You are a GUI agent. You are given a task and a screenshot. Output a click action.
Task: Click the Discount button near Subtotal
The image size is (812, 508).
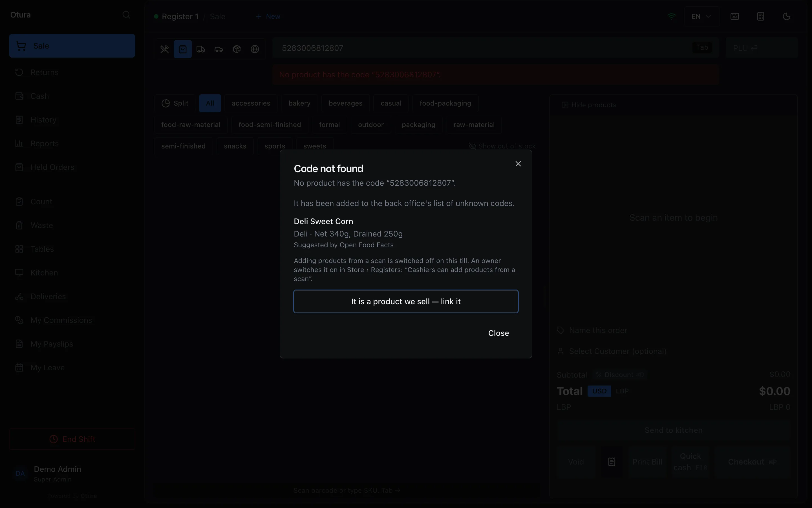(620, 375)
